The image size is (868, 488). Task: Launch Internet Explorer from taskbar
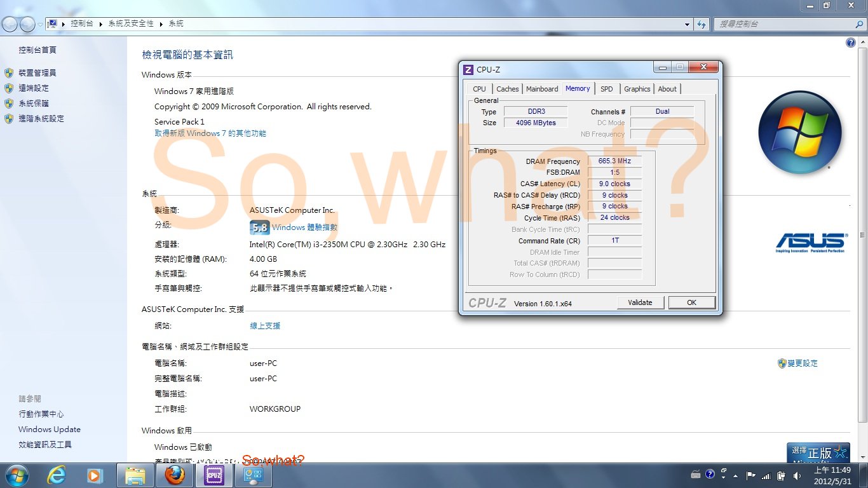(x=58, y=475)
